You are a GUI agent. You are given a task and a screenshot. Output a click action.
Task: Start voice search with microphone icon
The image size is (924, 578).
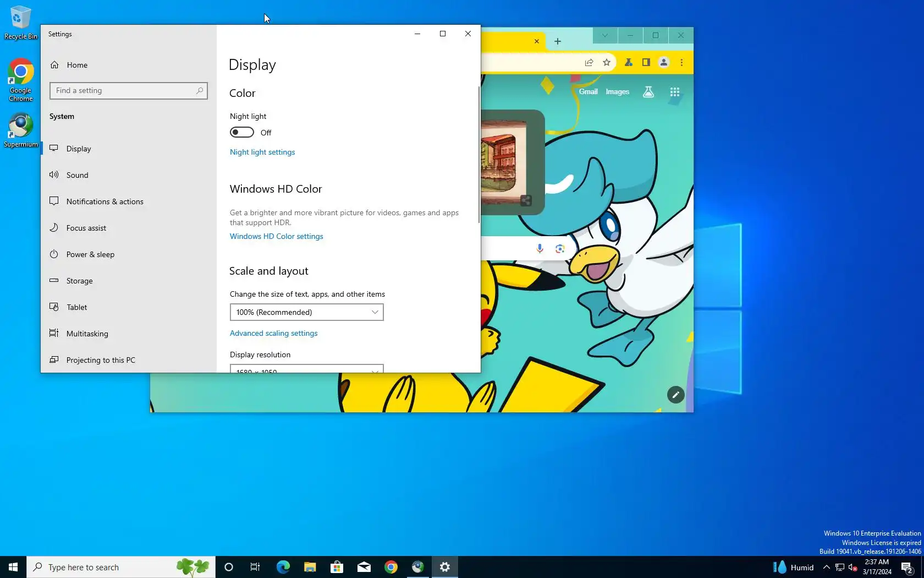click(540, 249)
